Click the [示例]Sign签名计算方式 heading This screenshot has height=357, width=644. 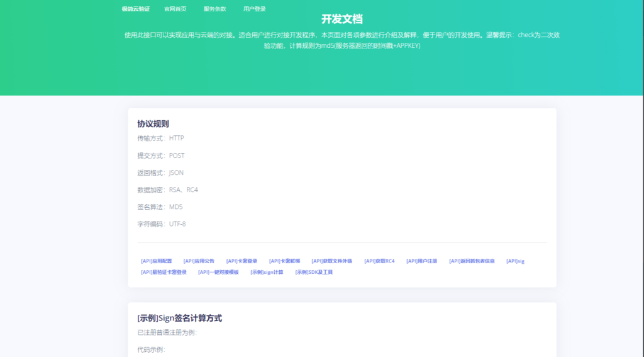(x=179, y=319)
